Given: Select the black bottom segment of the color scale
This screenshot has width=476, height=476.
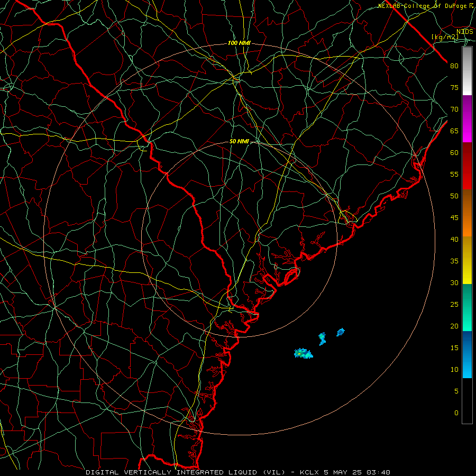Looking at the screenshot, I should click(467, 401).
